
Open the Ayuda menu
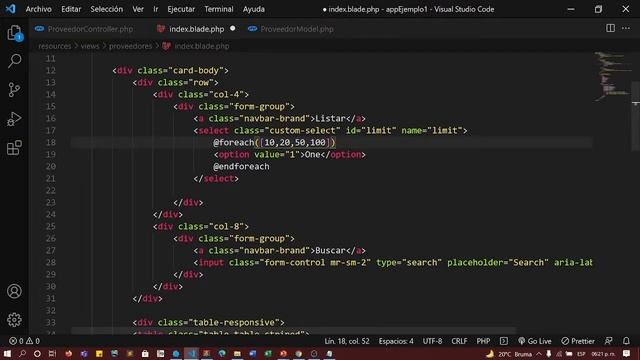click(x=253, y=9)
